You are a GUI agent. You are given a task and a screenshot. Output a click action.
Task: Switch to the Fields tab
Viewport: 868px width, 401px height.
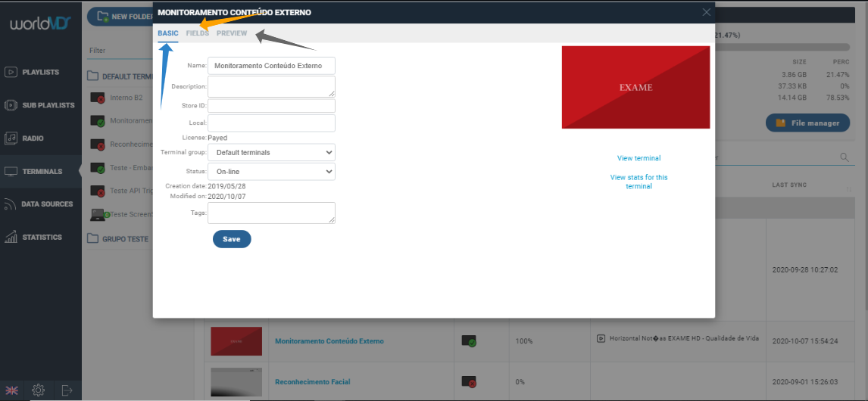tap(198, 33)
